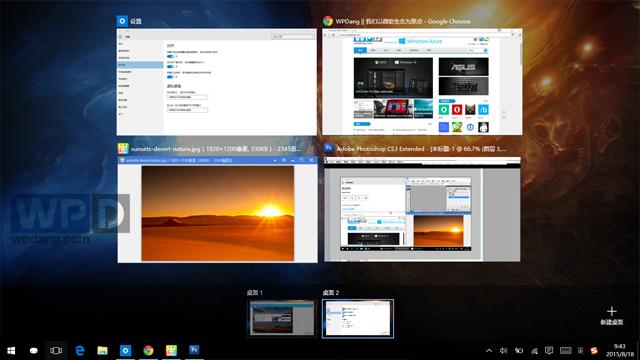
Task: Open the Cortana search icon on taskbar
Action: coord(33,350)
